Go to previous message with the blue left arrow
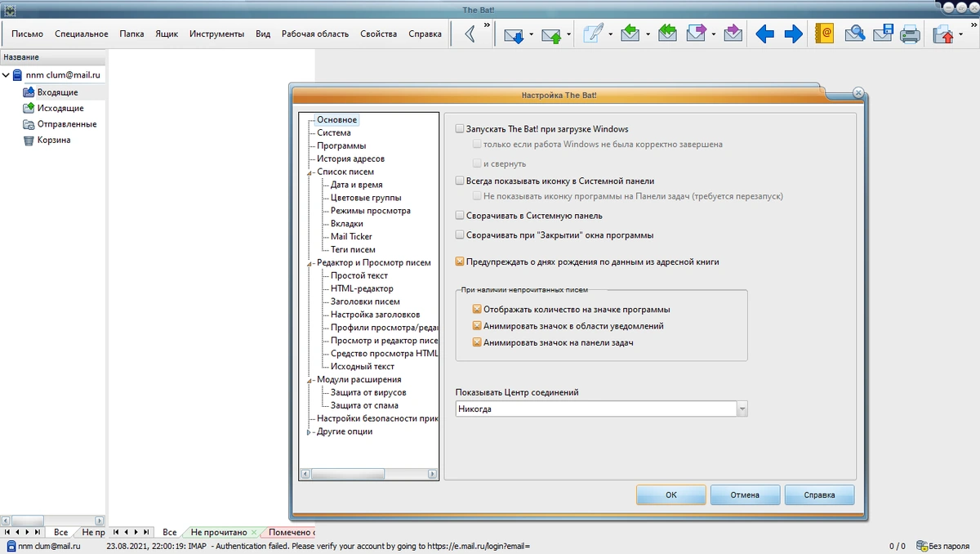This screenshot has height=554, width=980. click(x=764, y=34)
